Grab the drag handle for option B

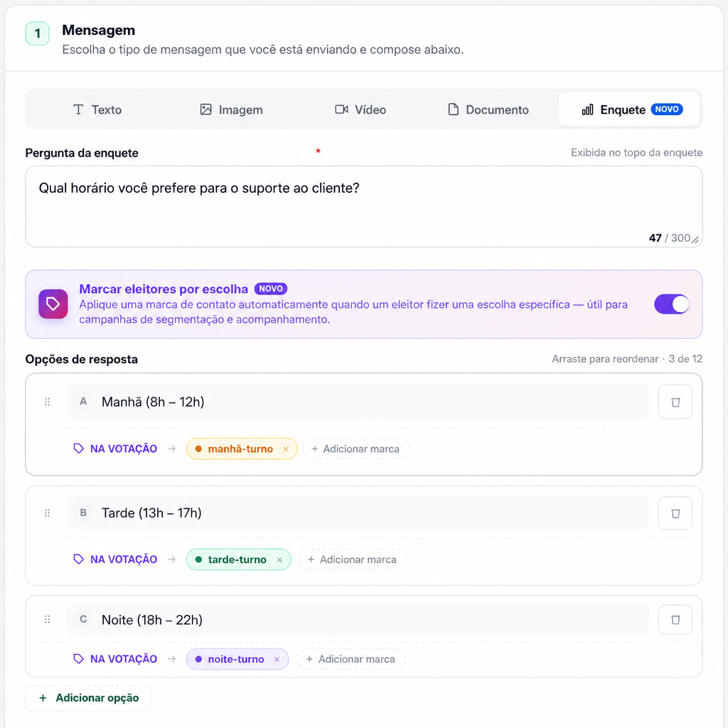[x=48, y=513]
